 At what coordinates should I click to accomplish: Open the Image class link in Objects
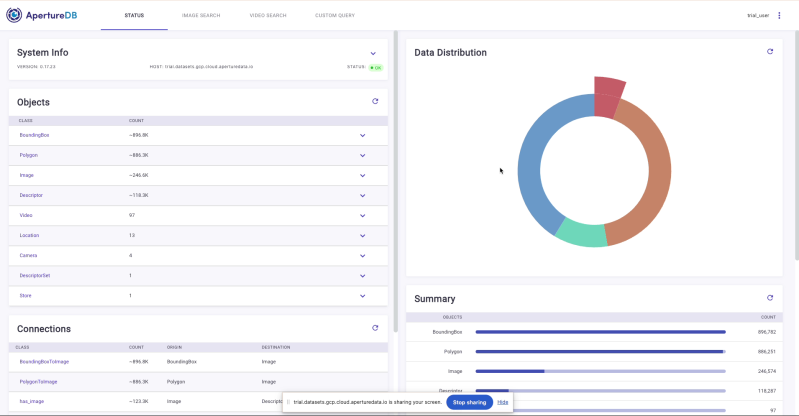tap(26, 175)
